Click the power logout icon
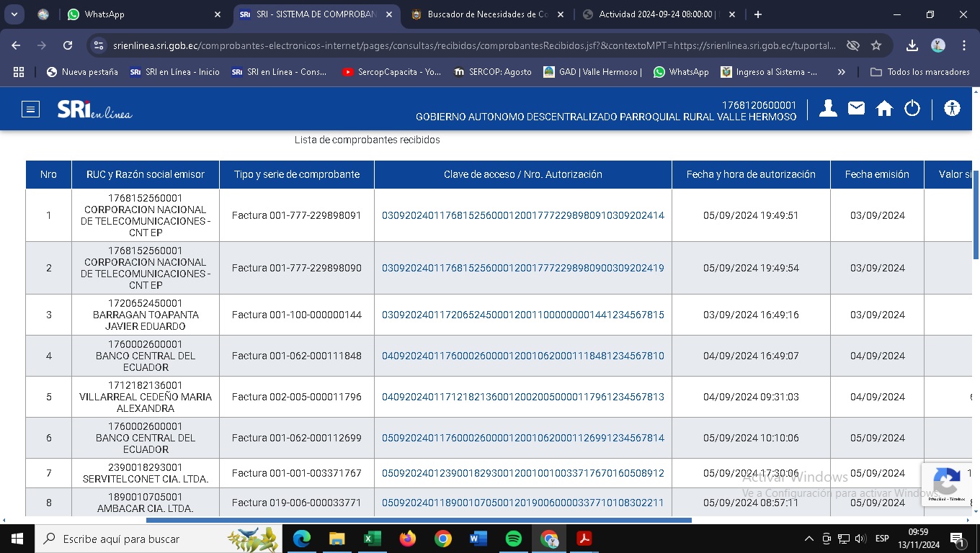This screenshot has height=553, width=980. 912,109
